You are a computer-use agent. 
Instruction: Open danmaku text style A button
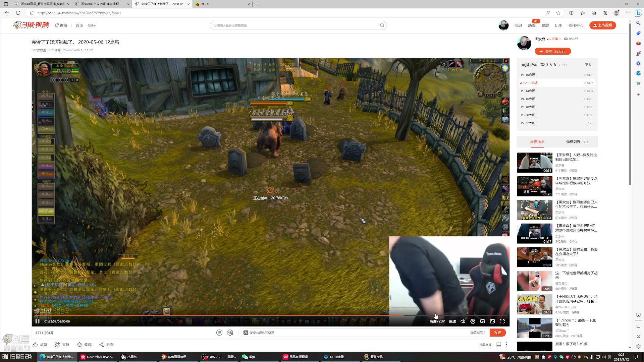pos(246,333)
